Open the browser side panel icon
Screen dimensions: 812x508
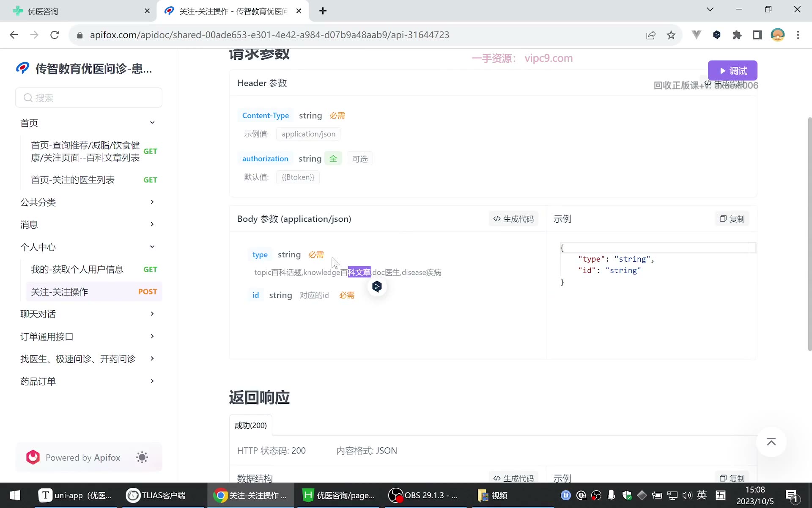click(757, 35)
